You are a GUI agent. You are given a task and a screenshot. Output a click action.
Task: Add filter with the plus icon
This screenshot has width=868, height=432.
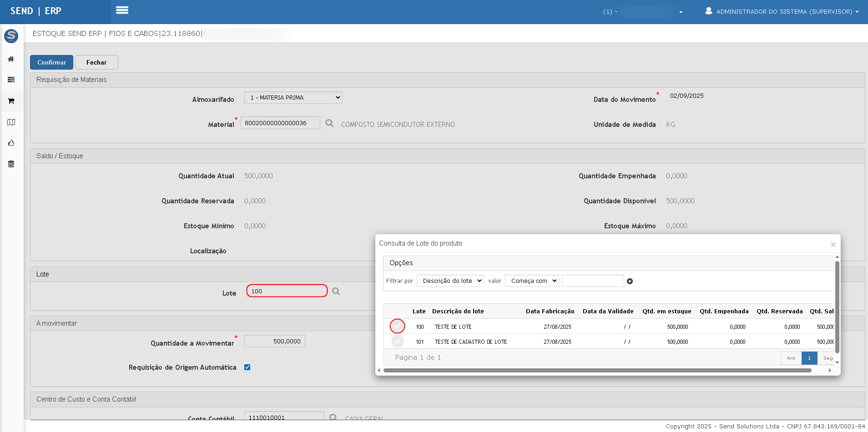(x=630, y=281)
